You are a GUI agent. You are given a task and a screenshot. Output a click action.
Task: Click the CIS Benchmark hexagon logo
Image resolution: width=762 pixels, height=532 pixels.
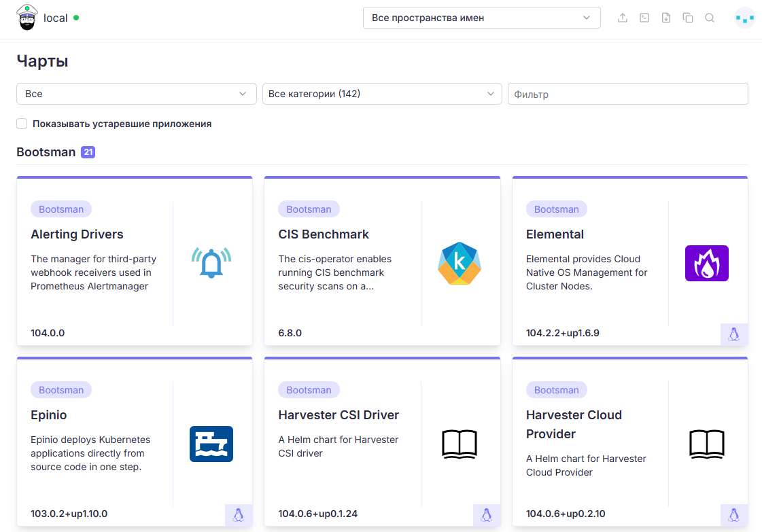coord(460,263)
